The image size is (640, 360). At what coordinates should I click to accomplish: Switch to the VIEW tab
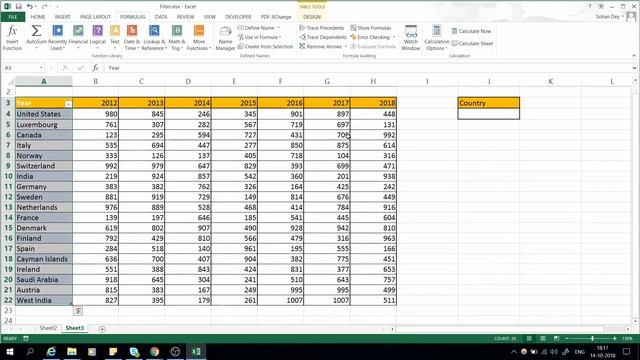[209, 17]
